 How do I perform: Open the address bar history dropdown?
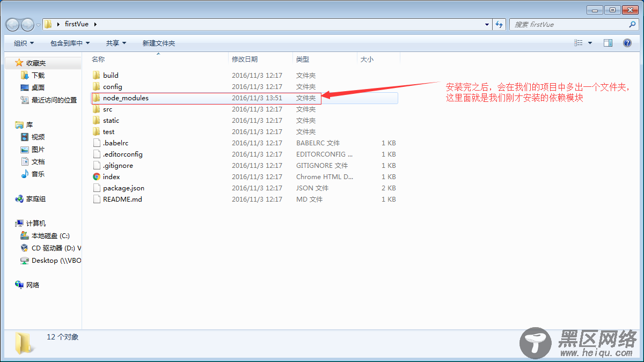click(x=487, y=25)
